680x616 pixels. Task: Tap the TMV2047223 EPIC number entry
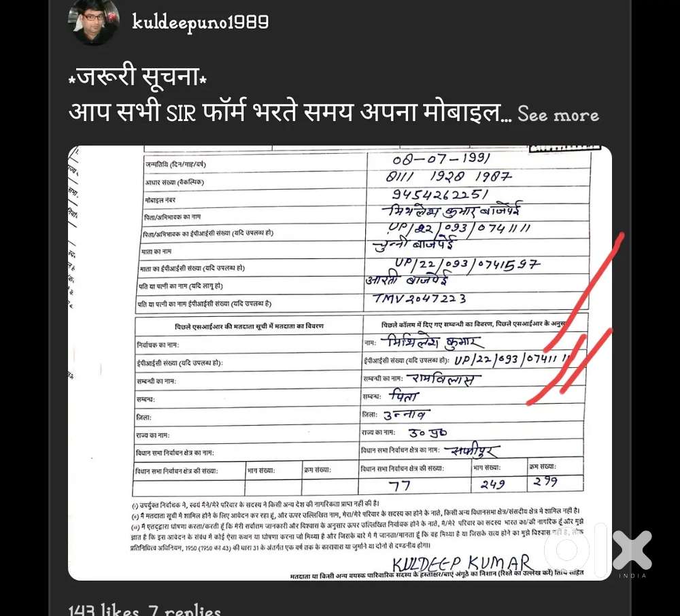pos(420,298)
